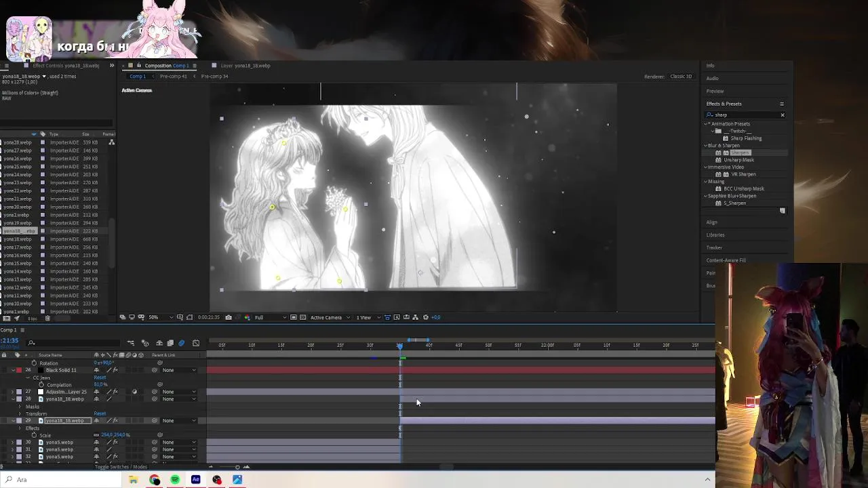Toggle fast previews viewer icon
Viewport: 868px width, 488px height.
click(x=397, y=317)
